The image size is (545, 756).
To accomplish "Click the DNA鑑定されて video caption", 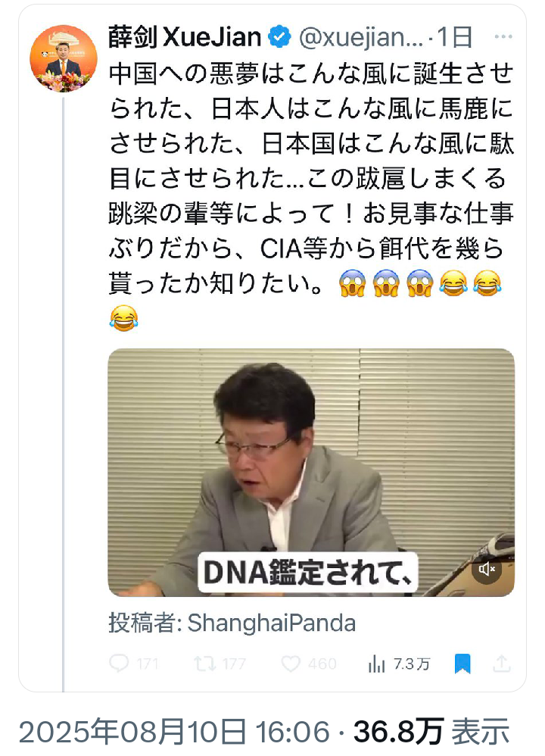I will tap(307, 573).
